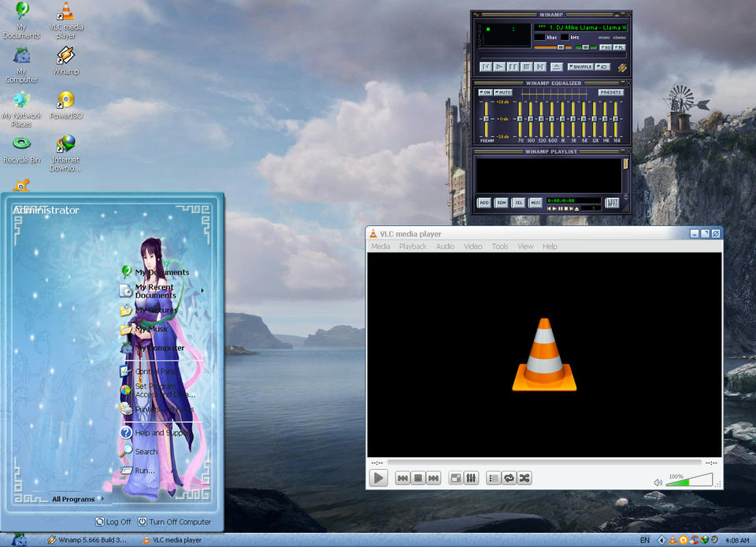756x547 pixels.
Task: Open the Video menu in VLC
Action: tap(473, 246)
